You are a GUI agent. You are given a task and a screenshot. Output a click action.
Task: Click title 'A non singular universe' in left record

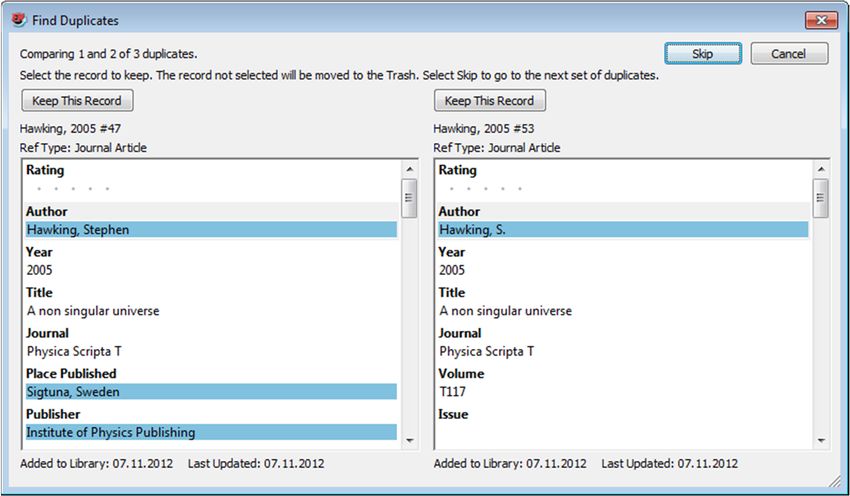click(x=93, y=311)
